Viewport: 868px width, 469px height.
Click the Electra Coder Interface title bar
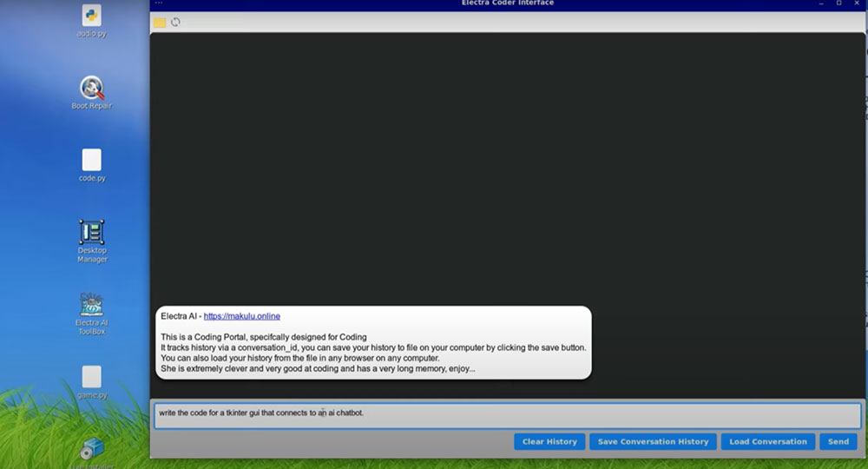(508, 3)
